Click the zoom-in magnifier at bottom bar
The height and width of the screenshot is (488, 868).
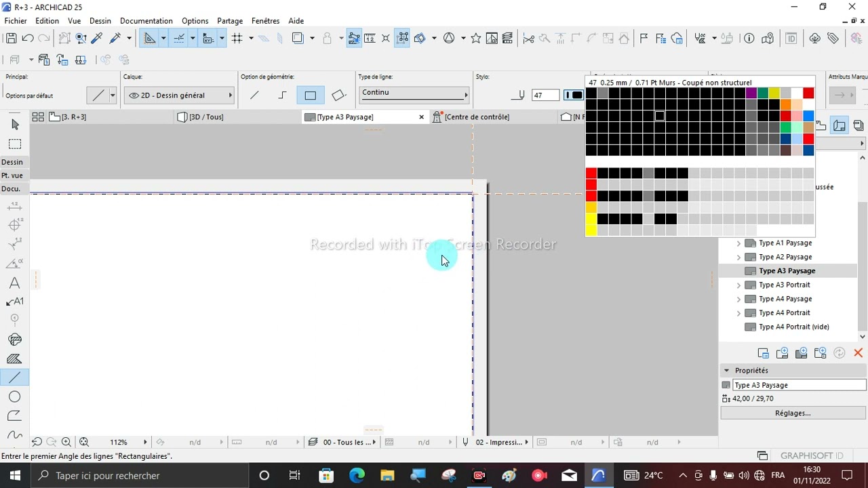coord(66,442)
